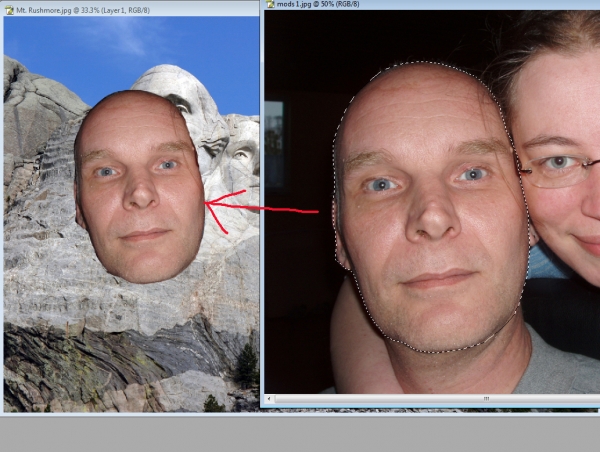Activate the mods1.jpg @ 50% title bar
This screenshot has height=452, width=600.
432,4
